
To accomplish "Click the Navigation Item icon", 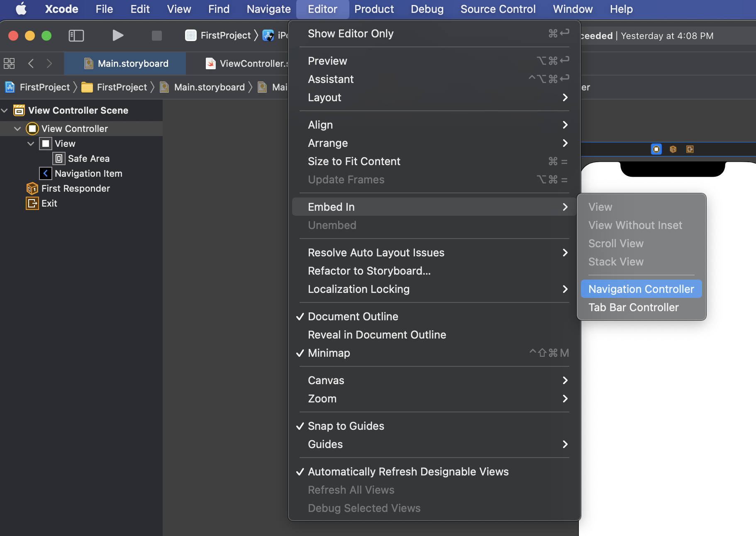I will pyautogui.click(x=46, y=173).
